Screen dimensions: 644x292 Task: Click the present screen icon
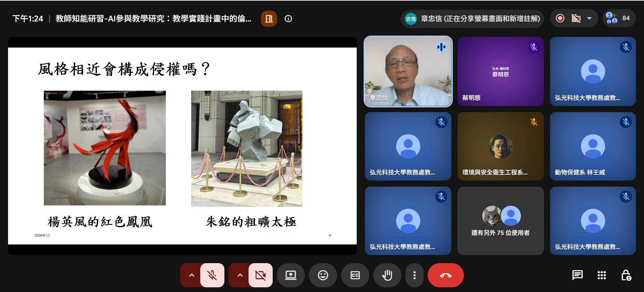[x=291, y=276]
